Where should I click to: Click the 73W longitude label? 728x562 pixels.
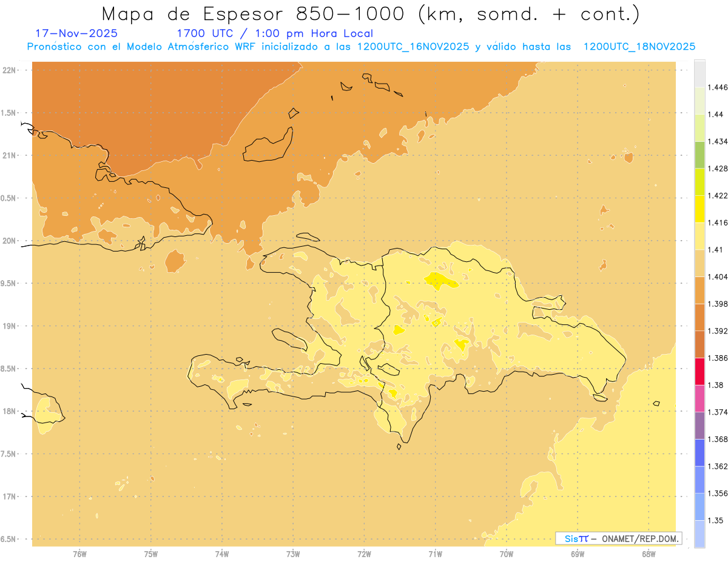293,554
